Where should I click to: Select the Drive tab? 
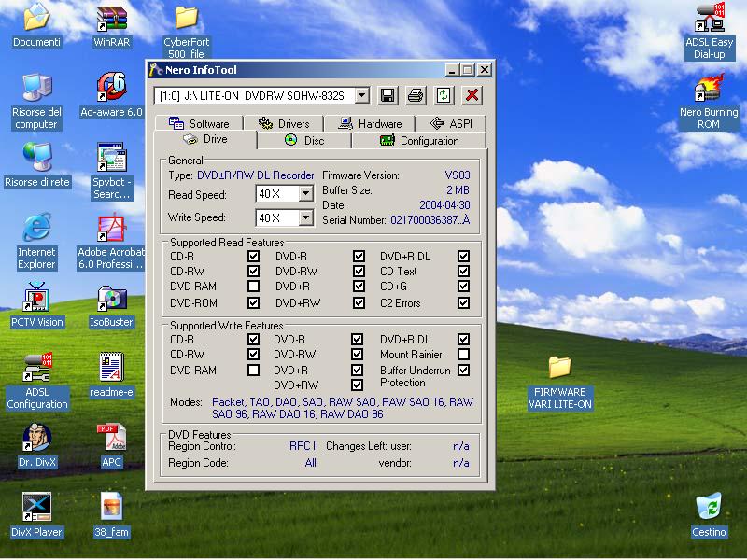[205, 139]
